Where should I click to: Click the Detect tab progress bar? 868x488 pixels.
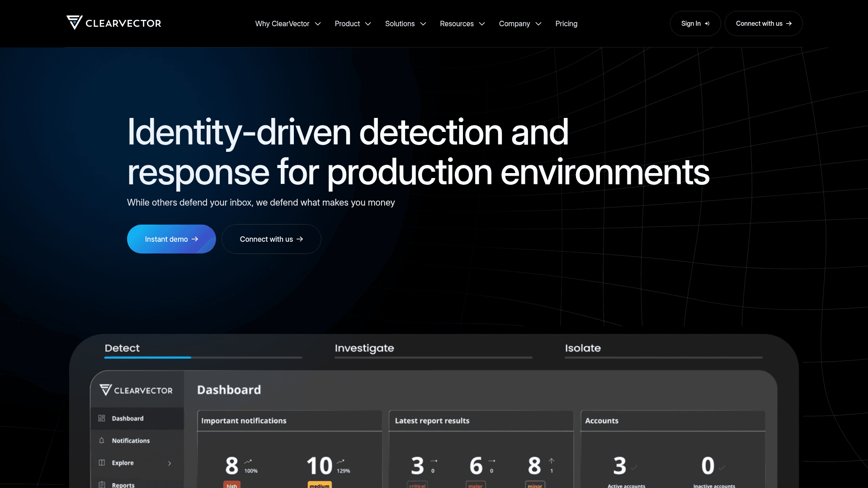click(203, 357)
